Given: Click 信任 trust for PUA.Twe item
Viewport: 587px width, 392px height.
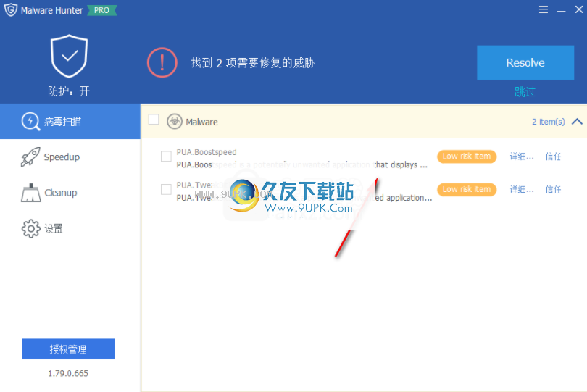Looking at the screenshot, I should [553, 189].
